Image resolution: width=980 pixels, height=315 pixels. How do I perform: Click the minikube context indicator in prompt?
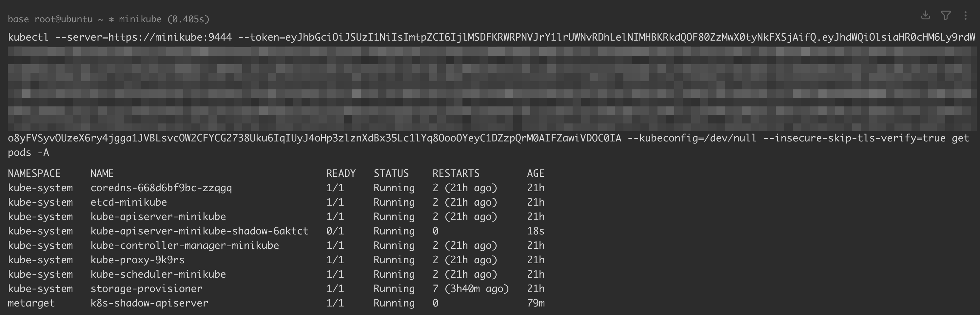click(x=140, y=19)
